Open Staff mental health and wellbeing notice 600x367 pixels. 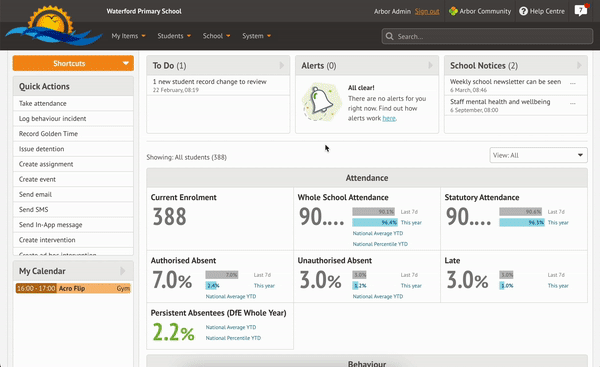(500, 101)
